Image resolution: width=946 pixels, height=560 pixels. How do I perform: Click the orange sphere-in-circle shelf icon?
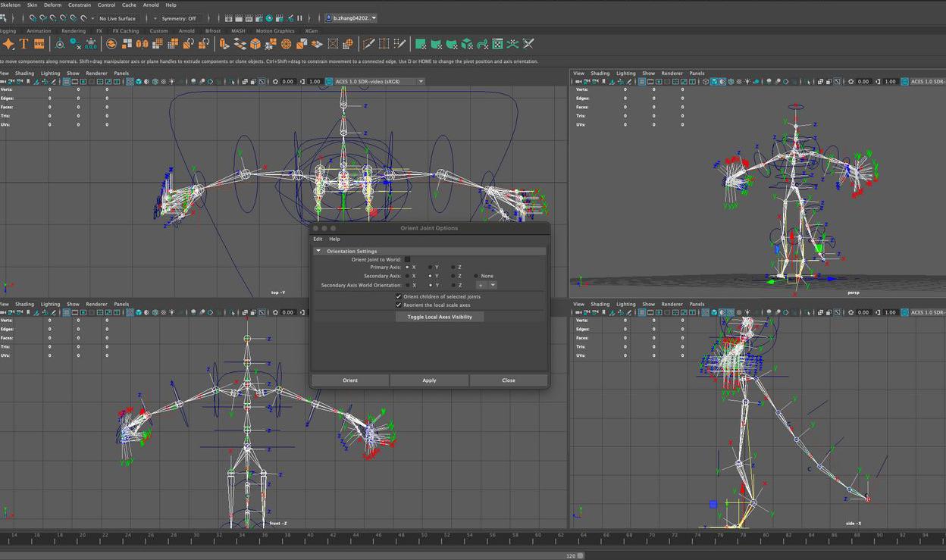tap(111, 44)
